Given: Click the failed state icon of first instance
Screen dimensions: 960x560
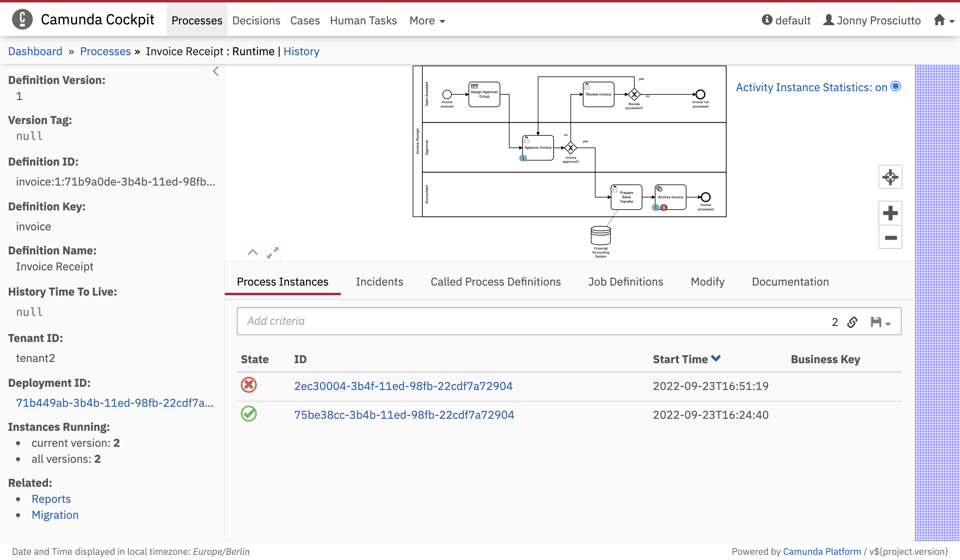Looking at the screenshot, I should point(248,385).
